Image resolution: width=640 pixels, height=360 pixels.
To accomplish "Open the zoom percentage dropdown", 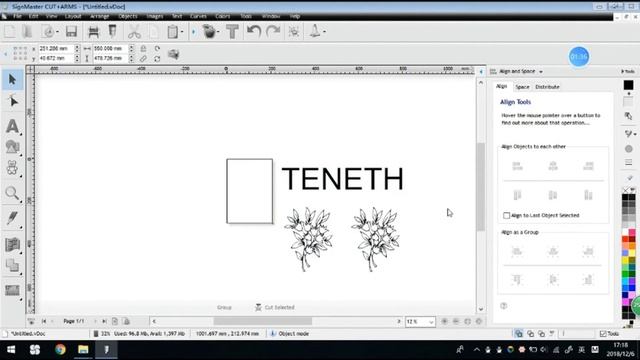I will click(431, 322).
